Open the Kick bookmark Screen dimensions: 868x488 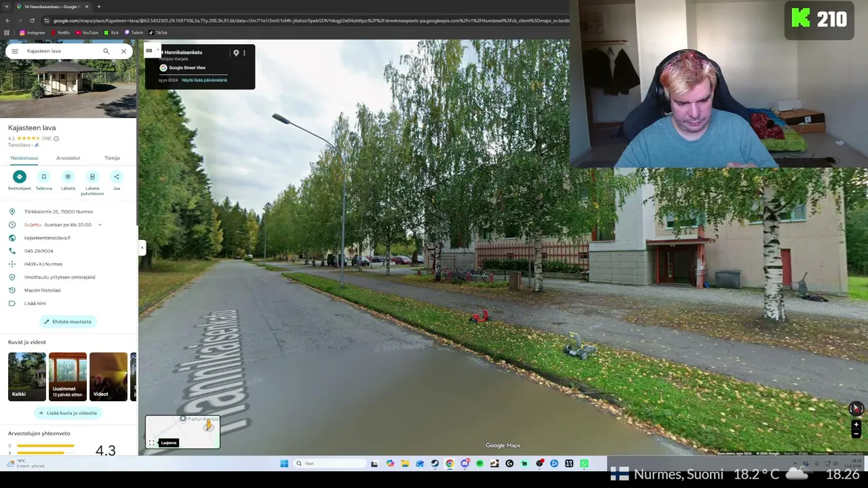tap(111, 33)
